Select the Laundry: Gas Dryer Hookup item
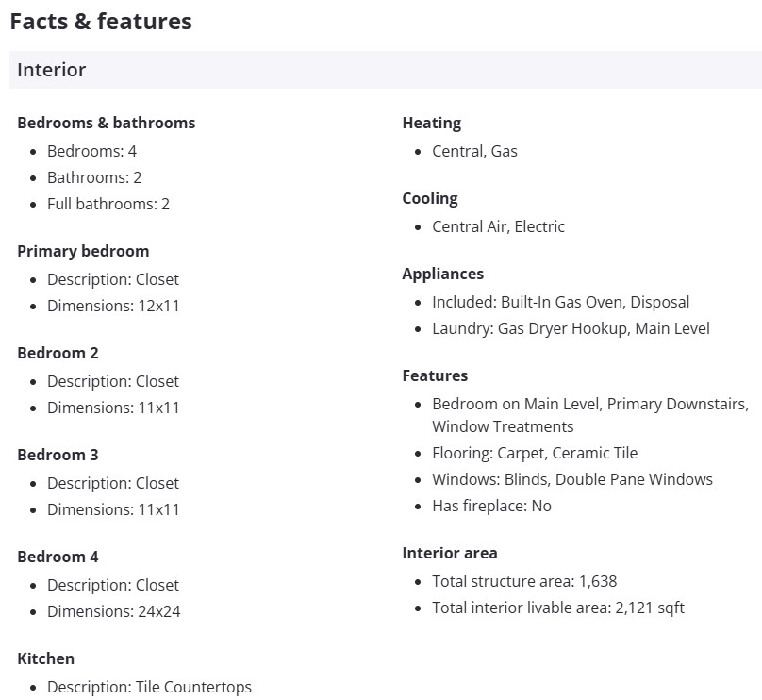The width and height of the screenshot is (762, 700). click(571, 328)
